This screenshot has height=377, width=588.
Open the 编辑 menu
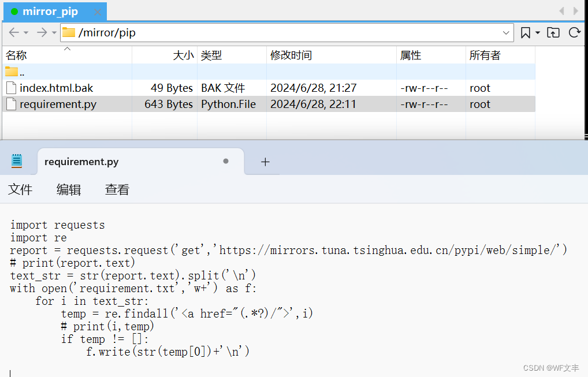[x=69, y=189]
